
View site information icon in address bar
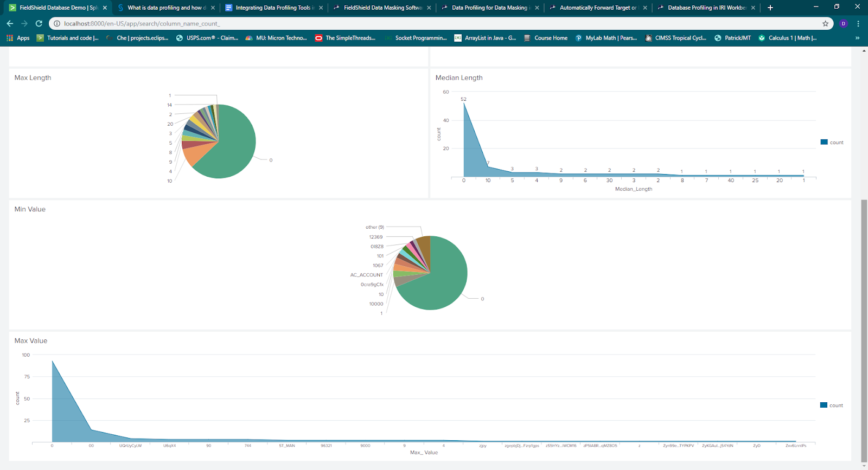[x=57, y=23]
